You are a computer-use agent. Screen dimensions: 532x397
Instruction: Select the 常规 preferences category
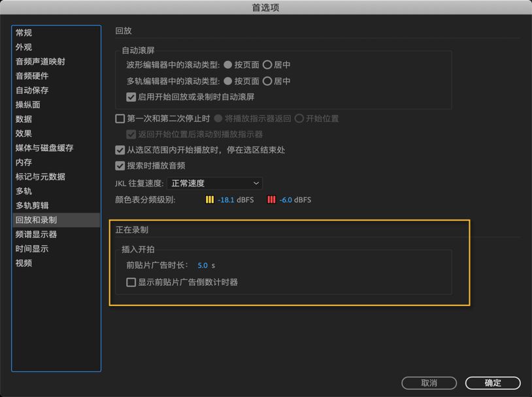tap(22, 32)
